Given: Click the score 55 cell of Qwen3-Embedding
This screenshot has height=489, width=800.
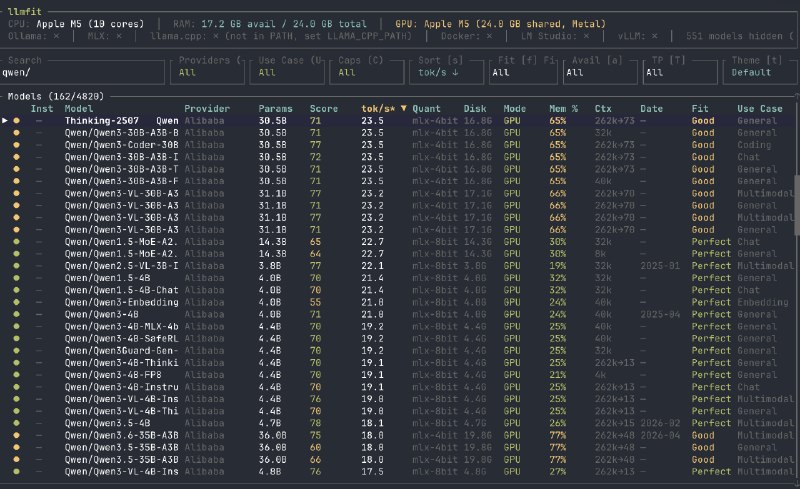Looking at the screenshot, I should [x=315, y=302].
